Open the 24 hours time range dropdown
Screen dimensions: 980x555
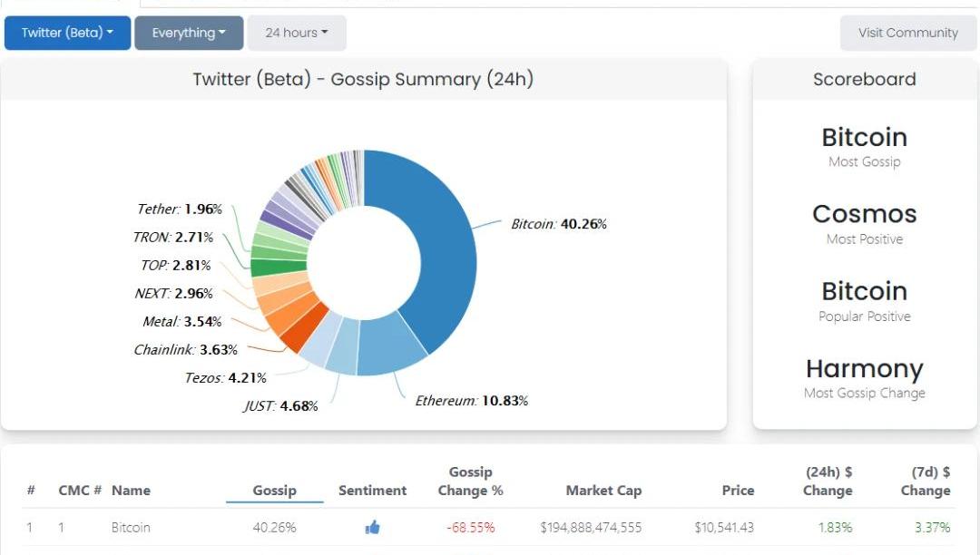pos(296,33)
